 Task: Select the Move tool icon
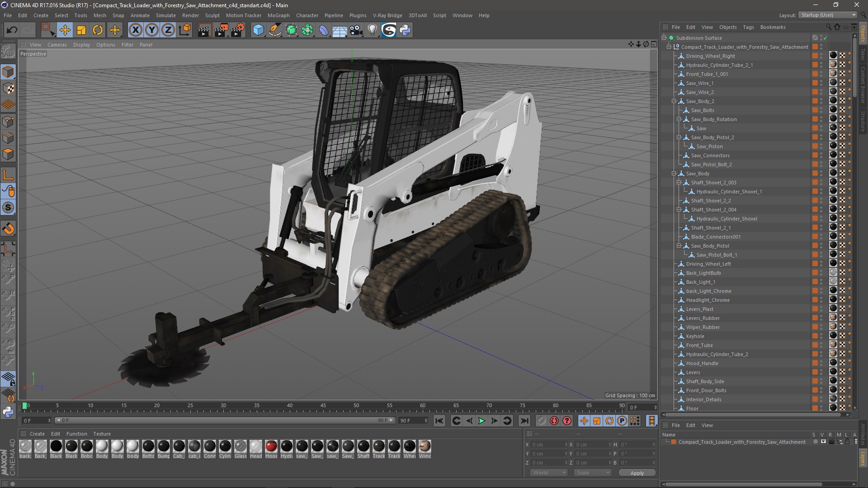tap(65, 30)
